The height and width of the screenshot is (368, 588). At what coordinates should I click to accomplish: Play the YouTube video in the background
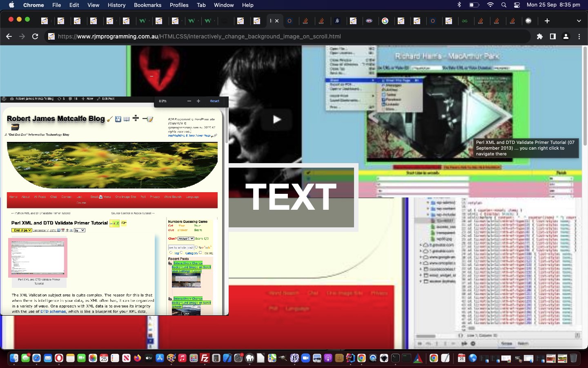pyautogui.click(x=276, y=119)
